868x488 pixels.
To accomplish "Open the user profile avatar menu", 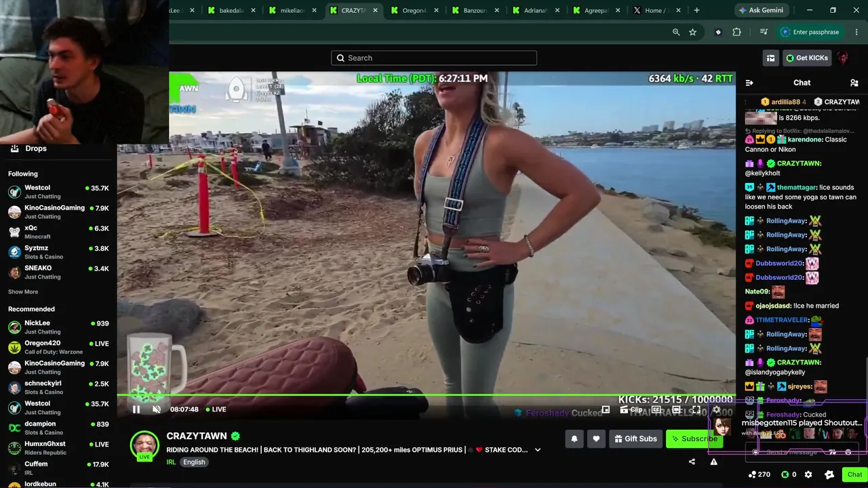I will click(843, 58).
